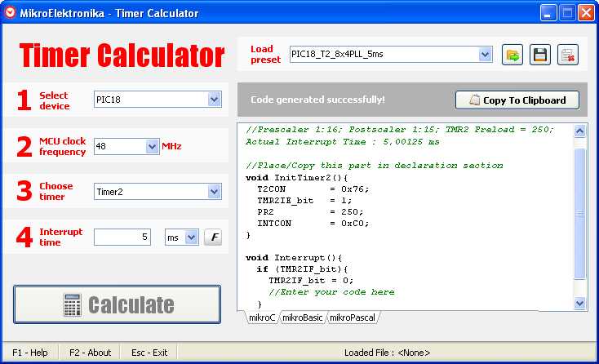
Task: Click the interrupt time input field
Action: pos(122,237)
